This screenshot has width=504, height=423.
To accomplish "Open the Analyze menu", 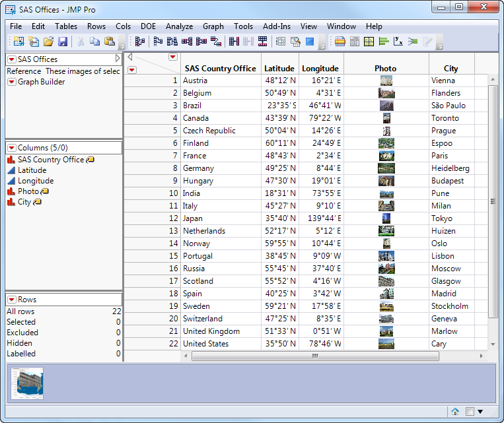I will [179, 26].
